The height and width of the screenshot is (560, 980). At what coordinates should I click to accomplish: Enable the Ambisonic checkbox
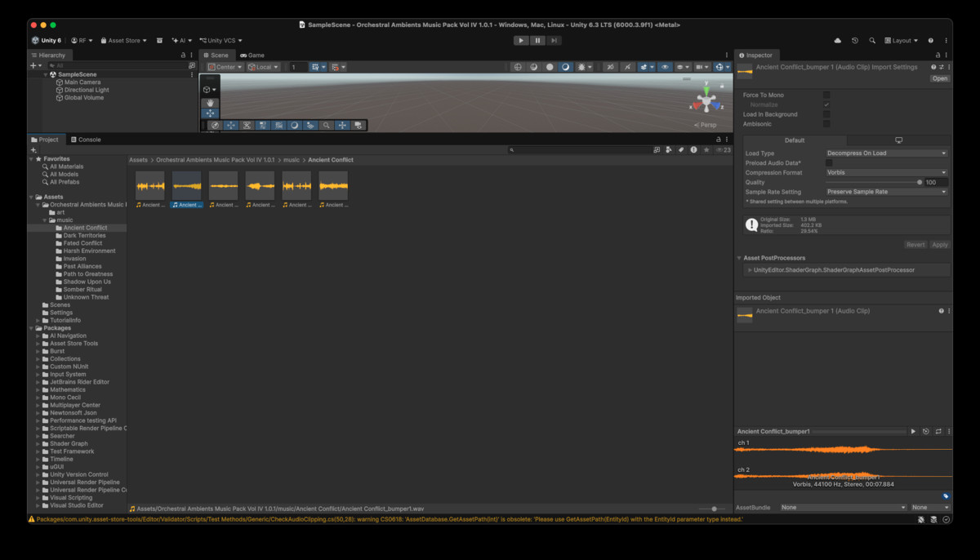coord(826,124)
